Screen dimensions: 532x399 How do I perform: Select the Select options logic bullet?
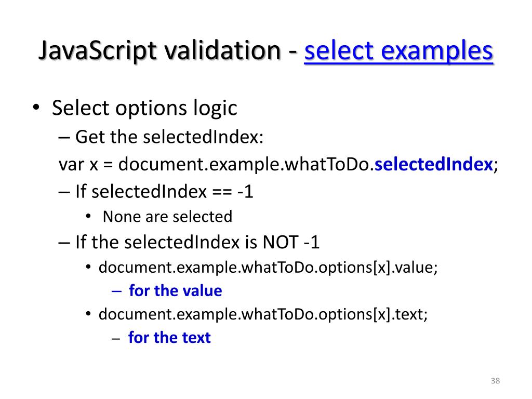[x=144, y=108]
